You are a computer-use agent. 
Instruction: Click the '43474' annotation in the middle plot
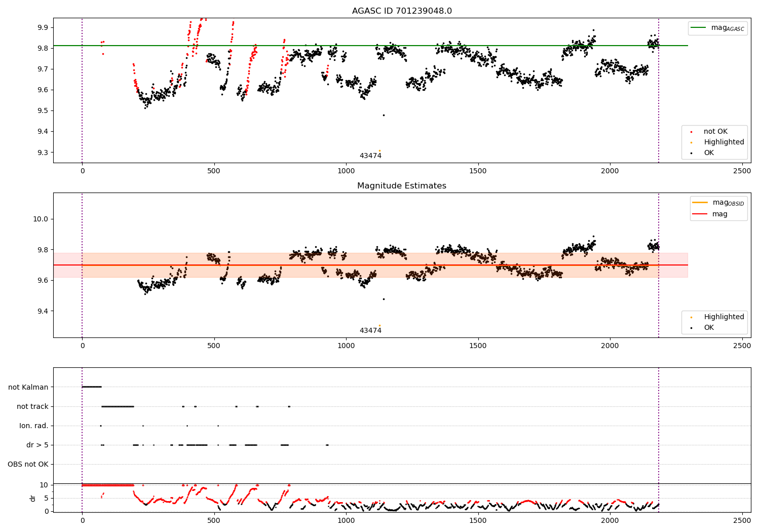coord(370,331)
